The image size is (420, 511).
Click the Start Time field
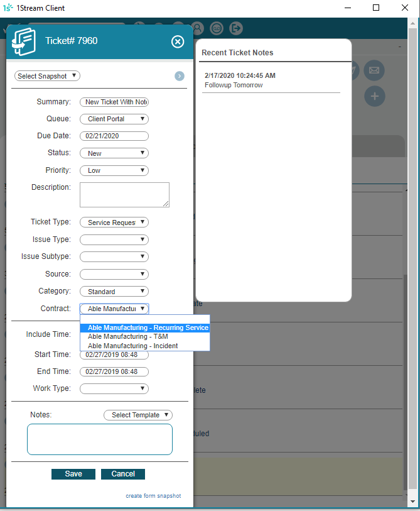[114, 354]
